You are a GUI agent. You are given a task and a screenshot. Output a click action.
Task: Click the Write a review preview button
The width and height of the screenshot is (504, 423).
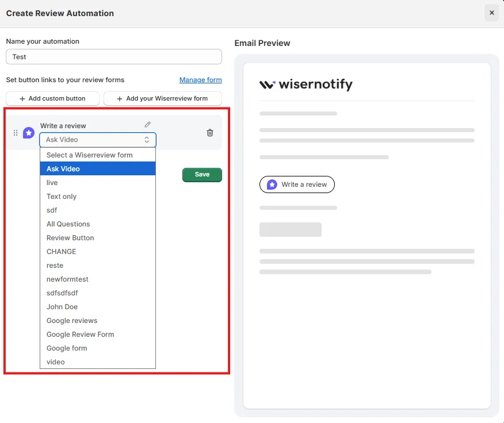pos(297,184)
